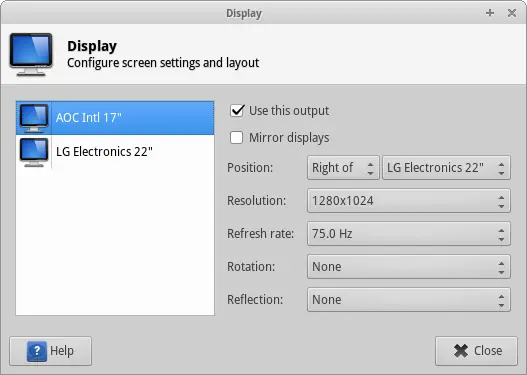Select AOC Intl 17" list row
Viewport: 527px width, 375px height.
click(115, 118)
